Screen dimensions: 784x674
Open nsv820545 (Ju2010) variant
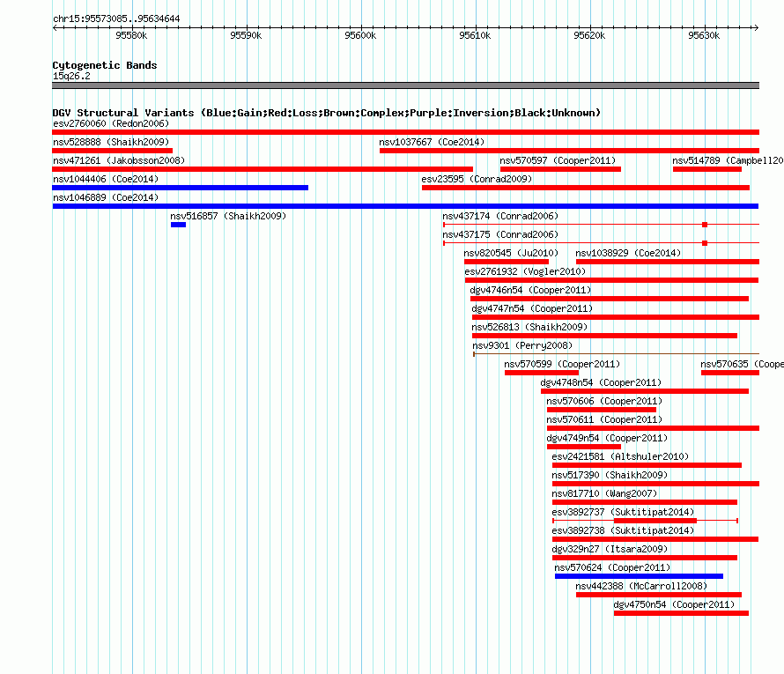point(511,253)
